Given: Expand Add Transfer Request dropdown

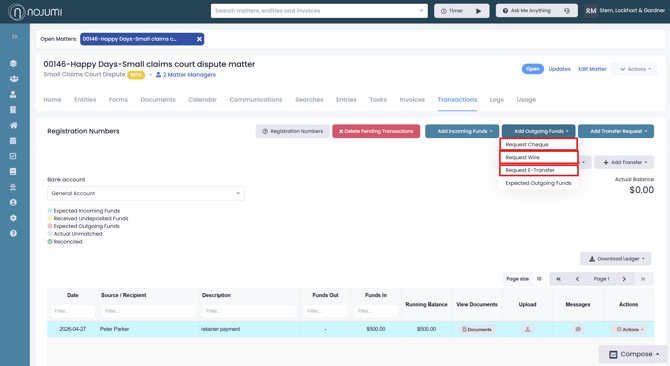Looking at the screenshot, I should (616, 131).
